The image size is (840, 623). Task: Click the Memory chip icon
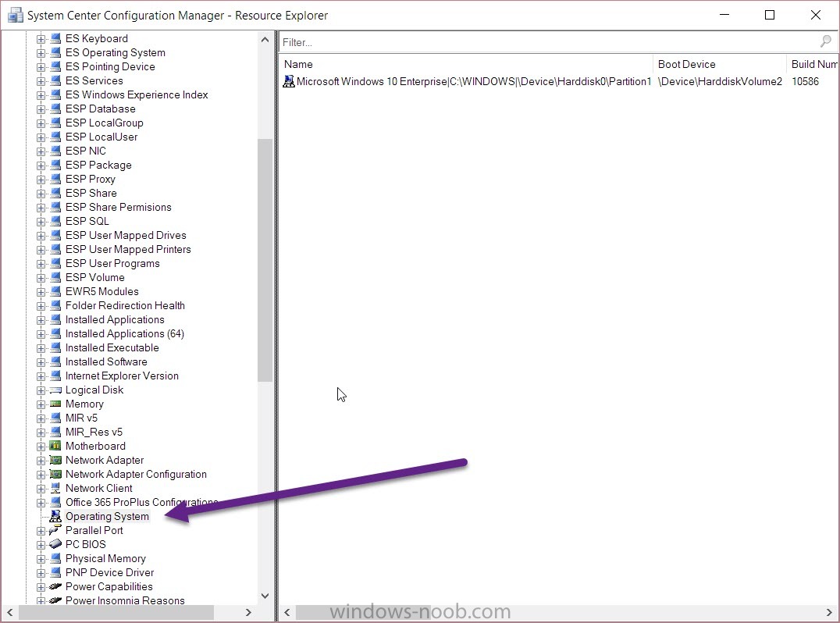point(55,404)
